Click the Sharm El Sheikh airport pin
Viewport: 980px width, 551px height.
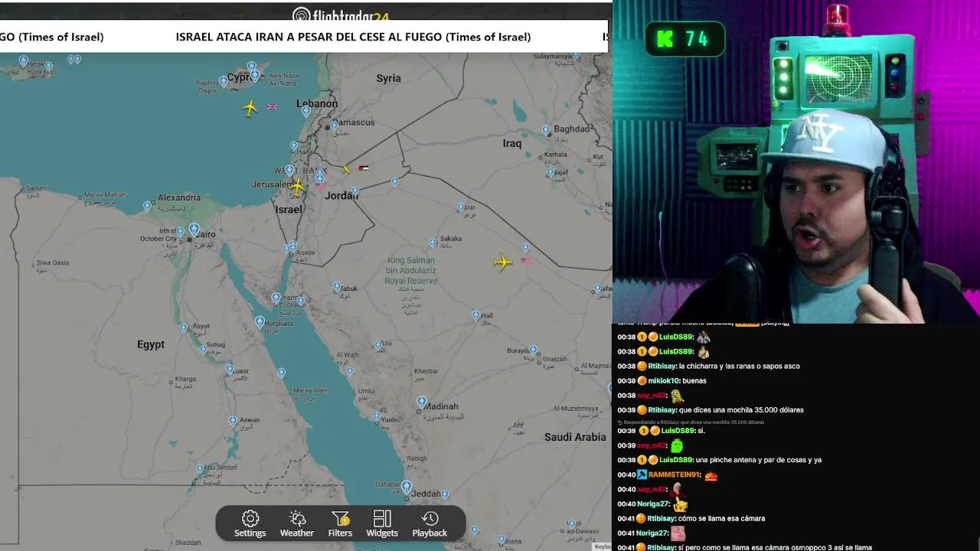pyautogui.click(x=276, y=297)
